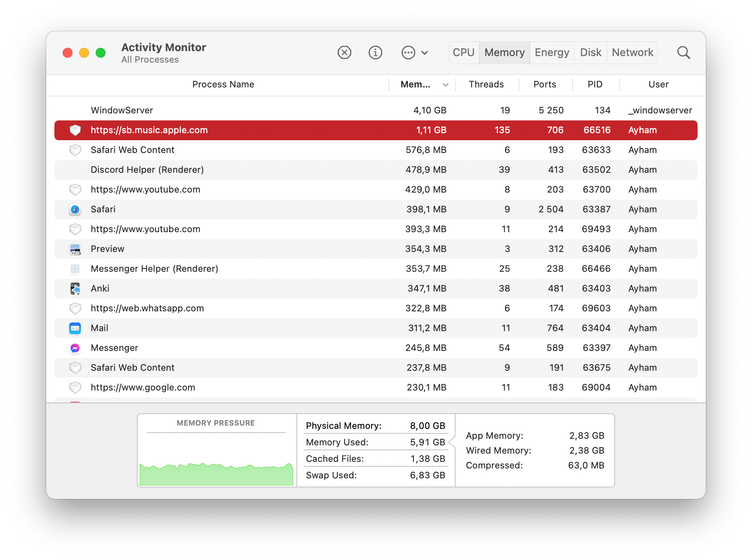This screenshot has height=560, width=752.
Task: Switch to the Disk tab
Action: point(591,52)
